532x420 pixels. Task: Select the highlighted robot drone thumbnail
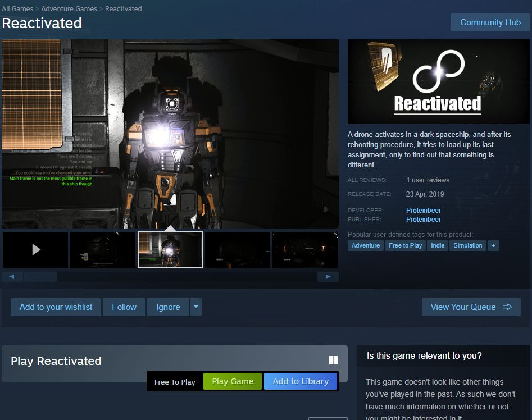point(170,249)
